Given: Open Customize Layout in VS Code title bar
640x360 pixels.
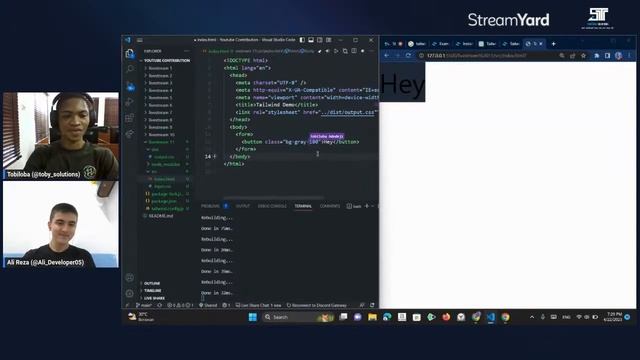Looking at the screenshot, I should point(329,40).
